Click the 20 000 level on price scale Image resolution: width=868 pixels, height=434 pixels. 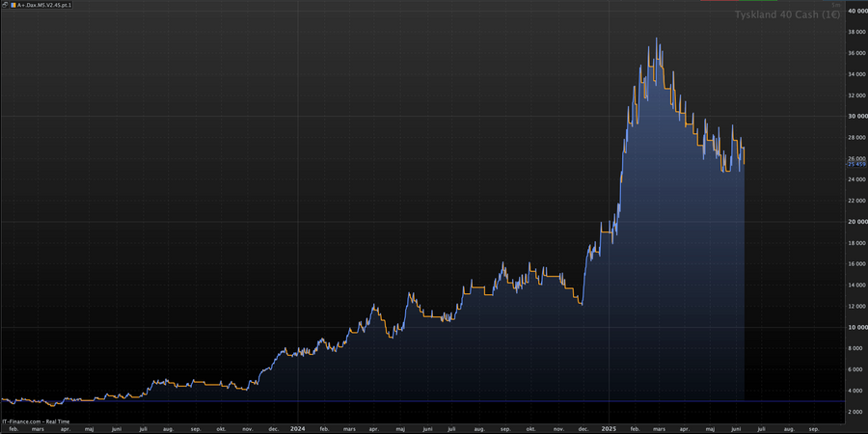[857, 222]
